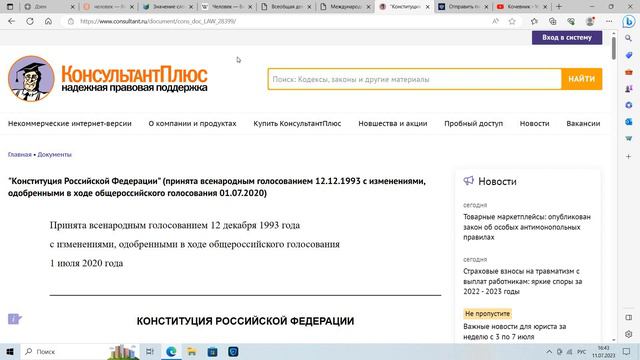
Task: Open the Windows Start menu
Action: 10,351
